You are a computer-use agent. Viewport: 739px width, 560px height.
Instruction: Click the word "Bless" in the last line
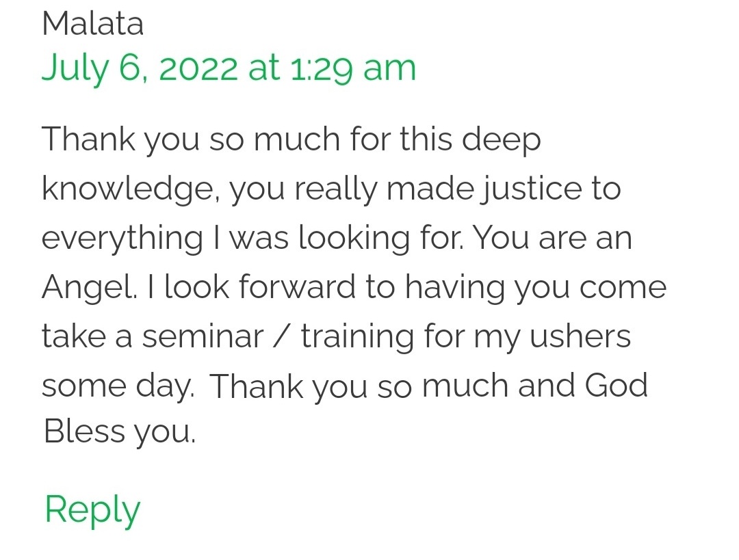point(82,431)
